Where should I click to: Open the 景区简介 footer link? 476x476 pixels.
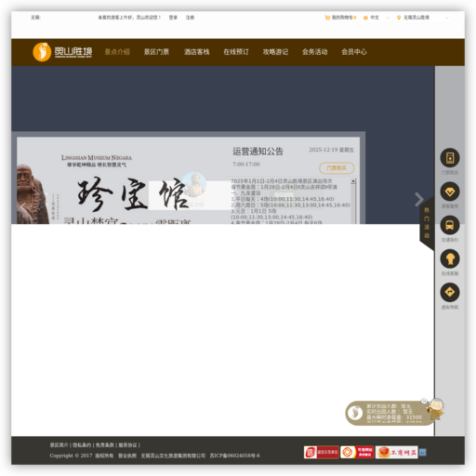59,445
